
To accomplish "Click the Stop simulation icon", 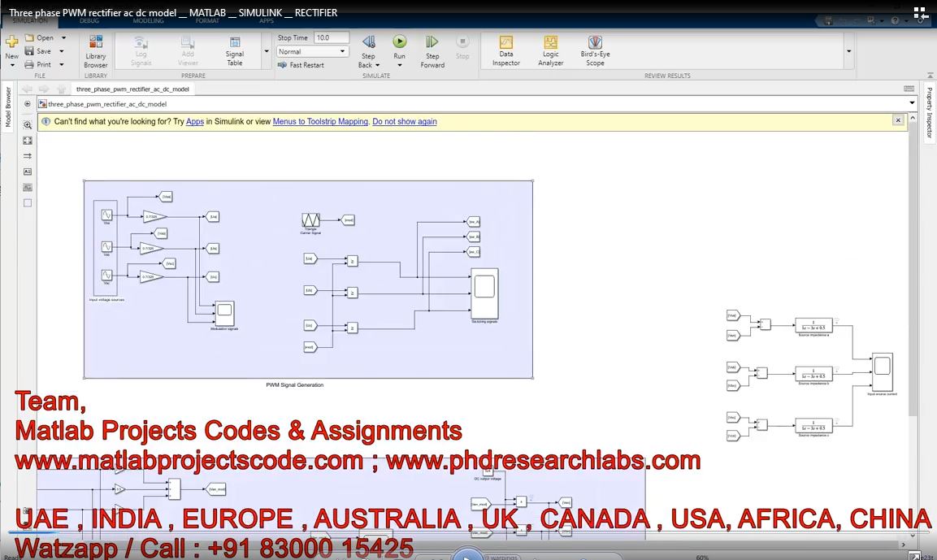I will coord(462,41).
